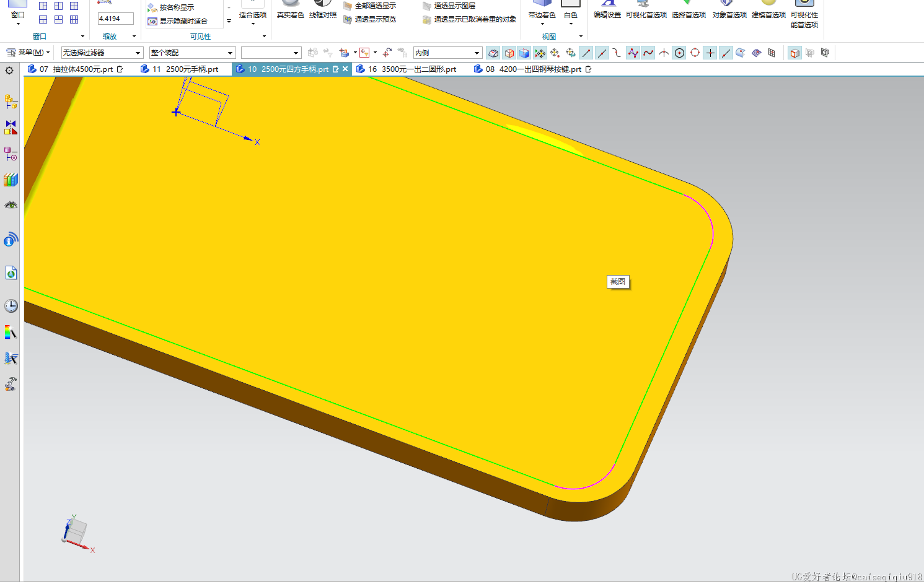Image resolution: width=924 pixels, height=584 pixels.
Task: Click Show by Name (按名称显示)
Action: point(170,7)
